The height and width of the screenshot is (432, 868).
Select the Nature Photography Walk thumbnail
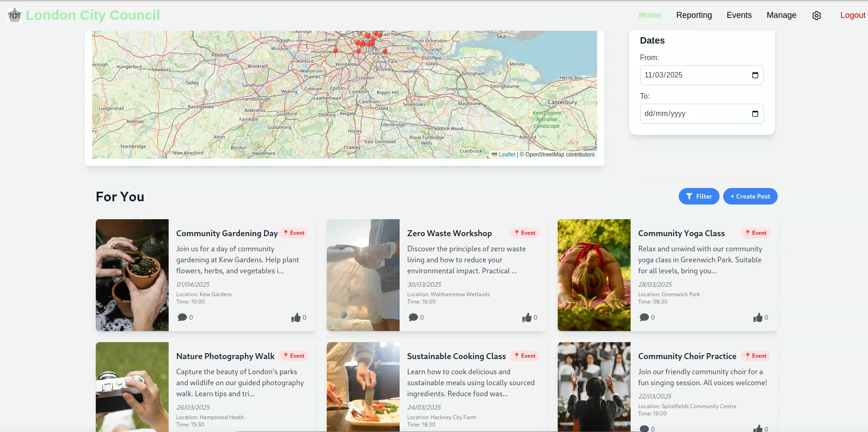(132, 387)
